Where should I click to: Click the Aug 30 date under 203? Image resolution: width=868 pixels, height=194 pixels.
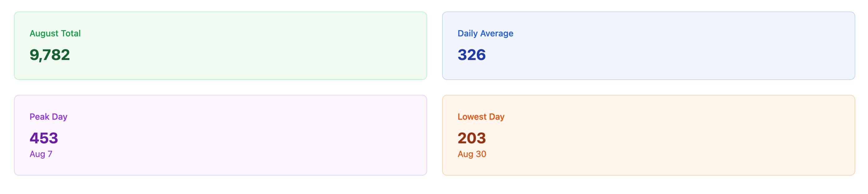[472, 154]
